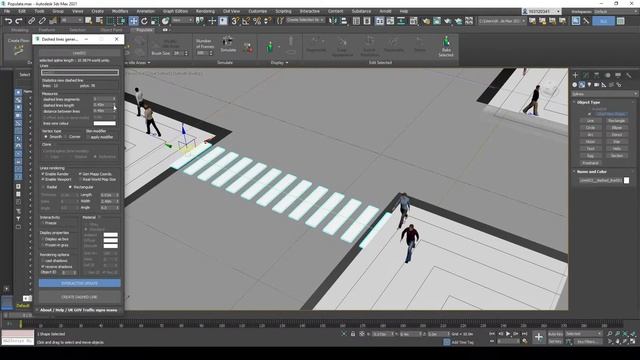Toggle the Gen Mapp Coords checkbox
The image size is (640, 360).
[80, 174]
